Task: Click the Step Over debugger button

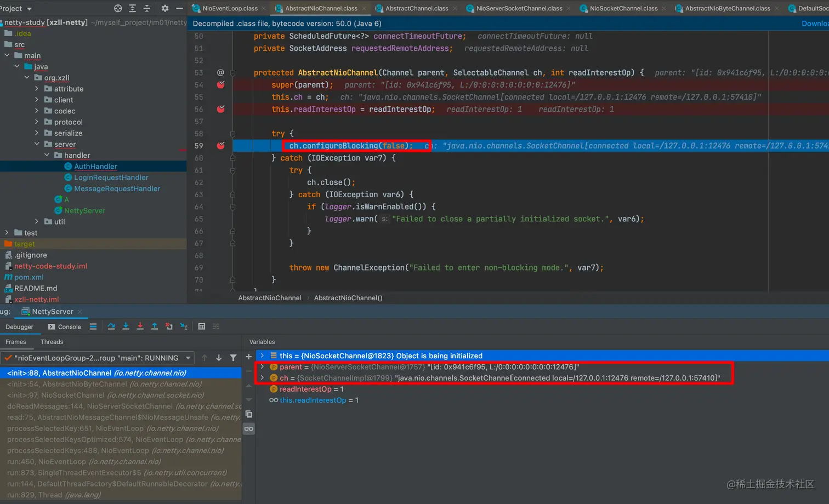Action: pos(111,327)
